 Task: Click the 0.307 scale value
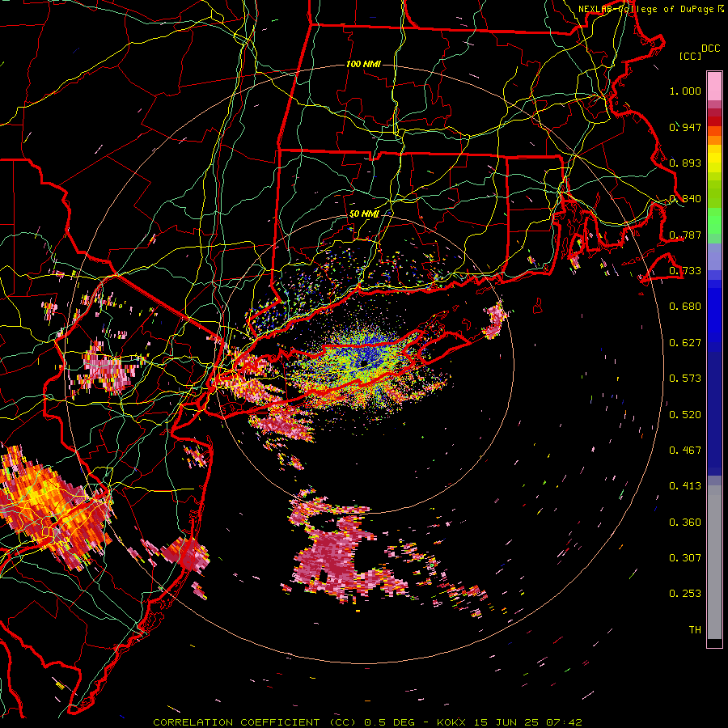coord(685,558)
